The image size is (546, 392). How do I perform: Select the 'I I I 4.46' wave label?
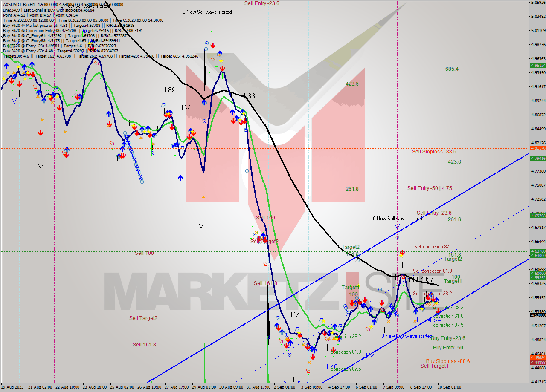(325, 367)
